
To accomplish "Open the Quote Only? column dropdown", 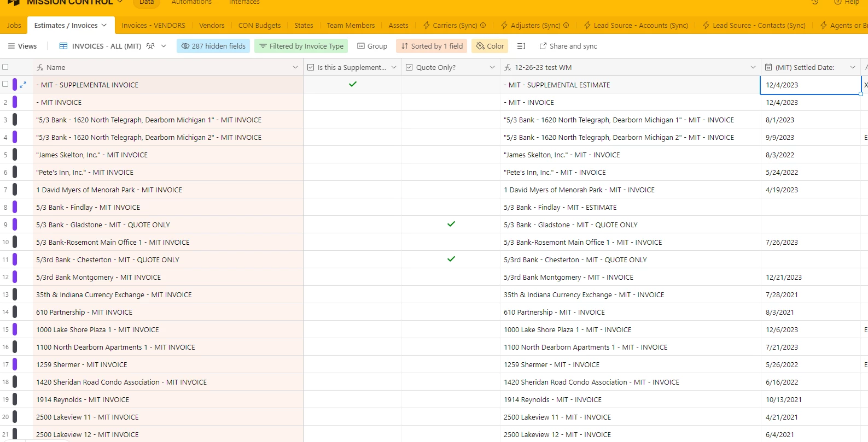I will 492,68.
